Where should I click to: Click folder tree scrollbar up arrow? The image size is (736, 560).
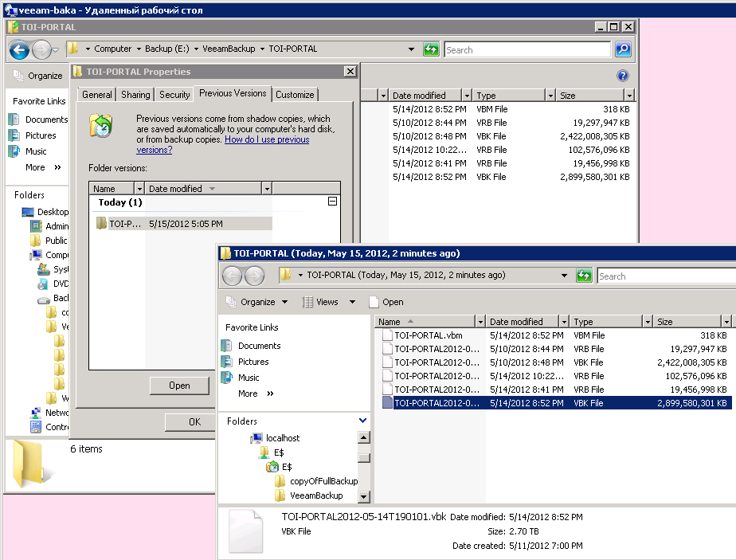[x=364, y=437]
